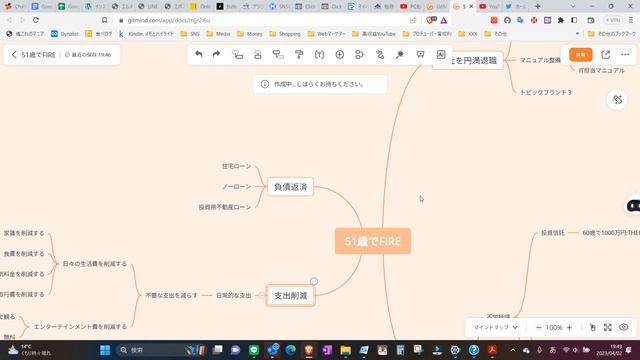Start slideshow presentation mode icon
The width and height of the screenshot is (640, 360).
pyautogui.click(x=420, y=54)
